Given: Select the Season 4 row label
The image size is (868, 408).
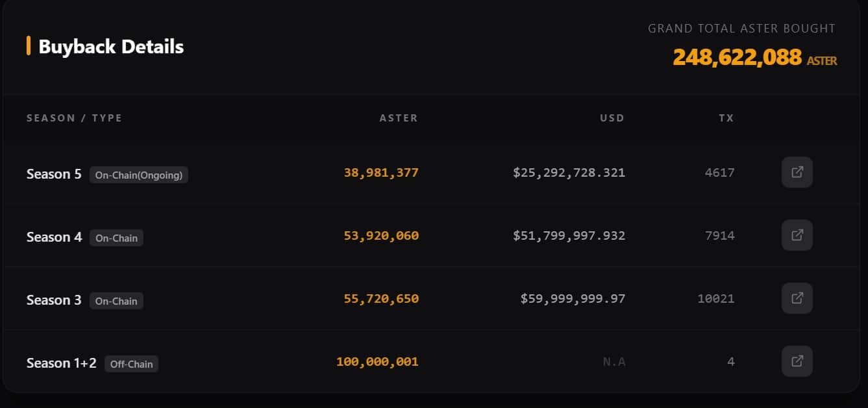Looking at the screenshot, I should pyautogui.click(x=54, y=237).
